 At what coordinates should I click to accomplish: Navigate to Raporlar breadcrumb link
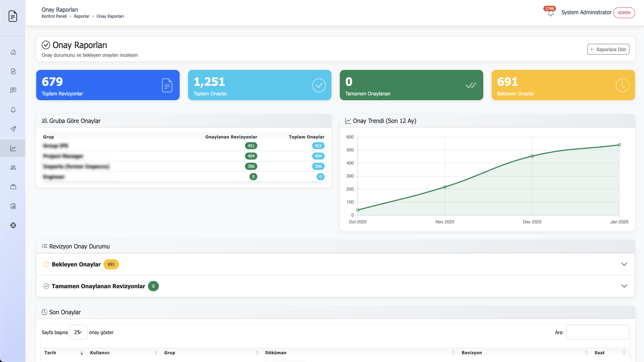pyautogui.click(x=82, y=16)
